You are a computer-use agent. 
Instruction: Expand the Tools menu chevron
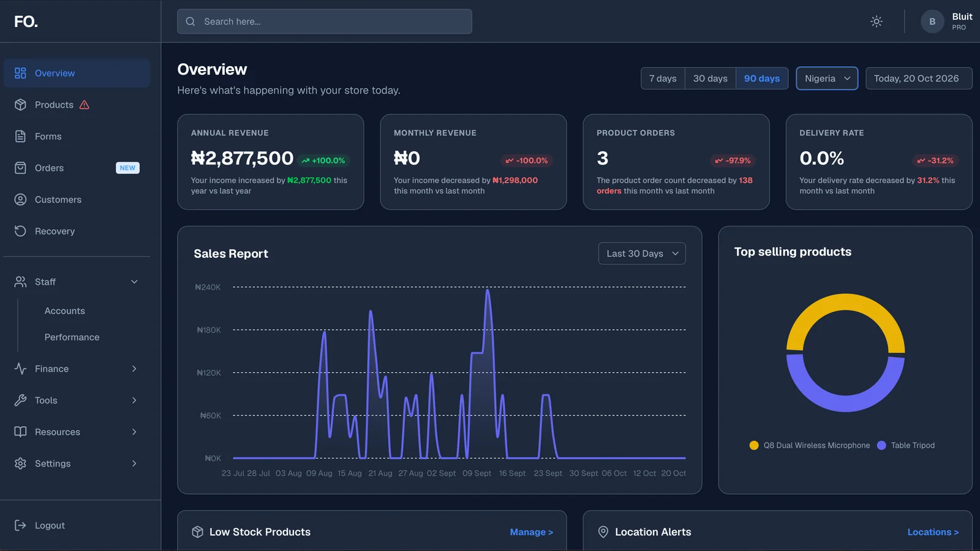pyautogui.click(x=134, y=400)
